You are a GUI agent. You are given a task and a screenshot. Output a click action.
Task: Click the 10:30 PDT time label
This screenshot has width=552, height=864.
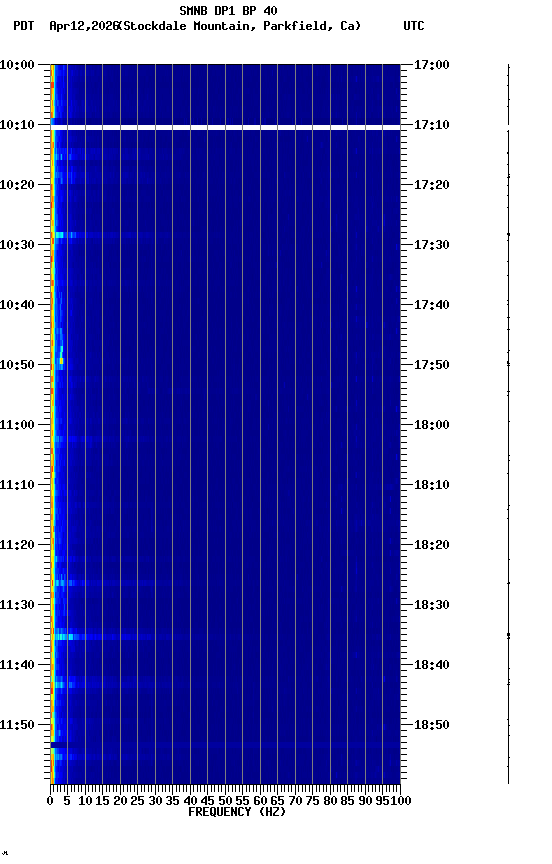click(x=17, y=245)
